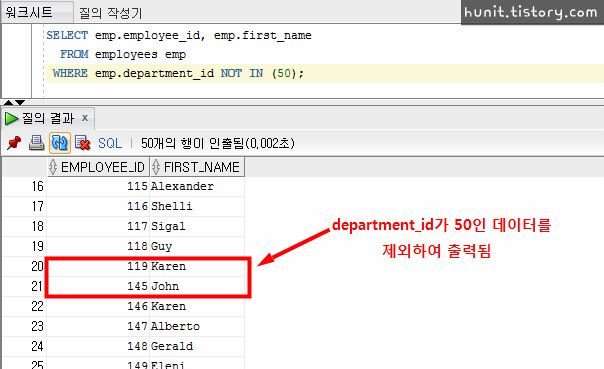Viewport: 604px width, 369px height.
Task: Click row number 24 in the grid
Action: 24,347
